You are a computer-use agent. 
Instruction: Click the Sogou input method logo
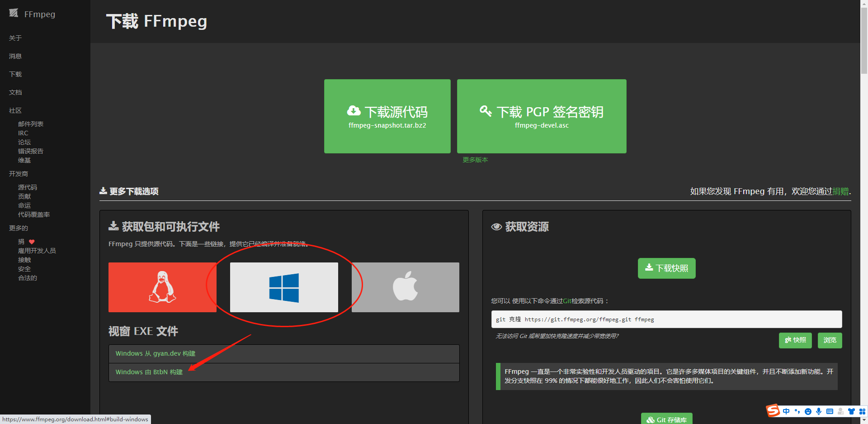[x=773, y=410]
